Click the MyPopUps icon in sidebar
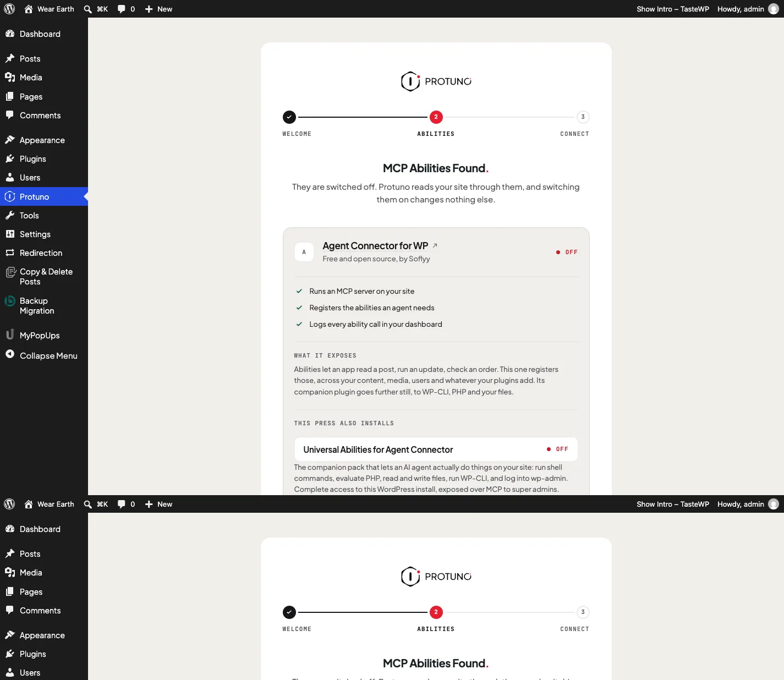Screen dimensions: 784x680 point(10,334)
